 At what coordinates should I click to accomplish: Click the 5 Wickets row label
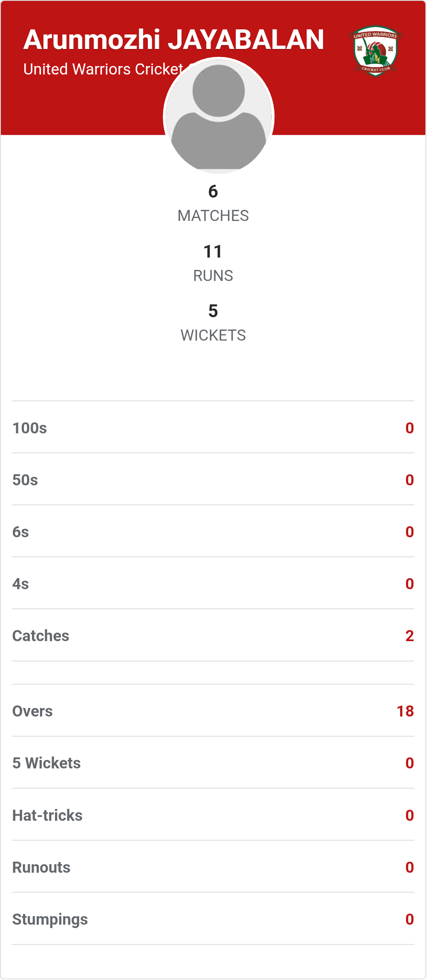47,763
